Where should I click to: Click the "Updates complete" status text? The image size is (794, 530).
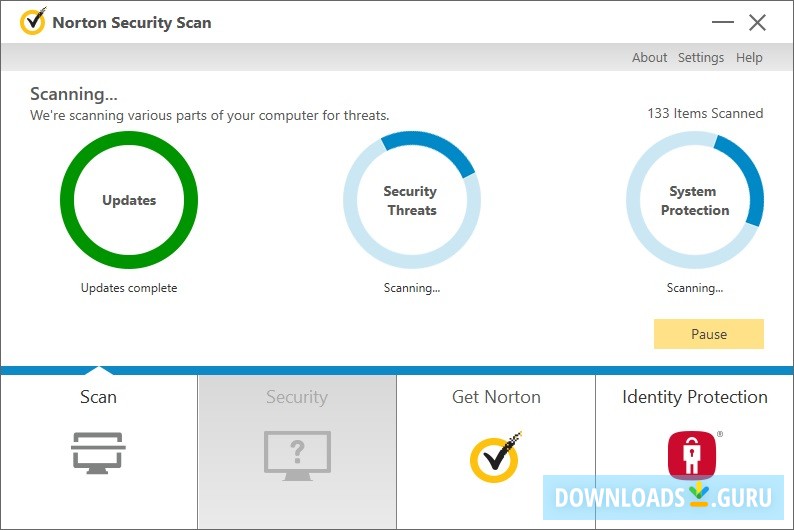(x=129, y=288)
